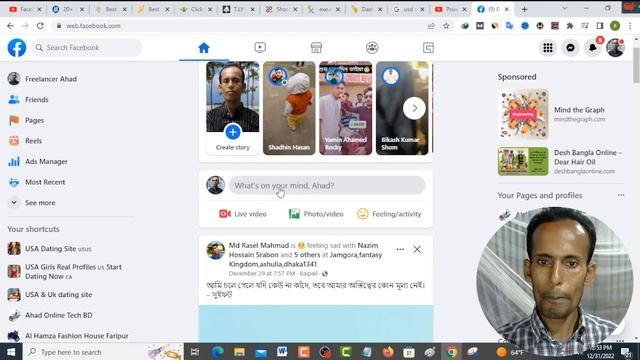The image size is (640, 360).
Task: Click browser Back arrow
Action: coord(10,26)
